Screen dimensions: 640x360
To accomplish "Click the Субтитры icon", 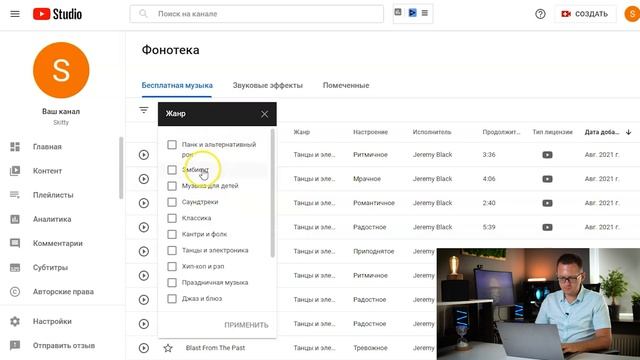I will (15, 268).
